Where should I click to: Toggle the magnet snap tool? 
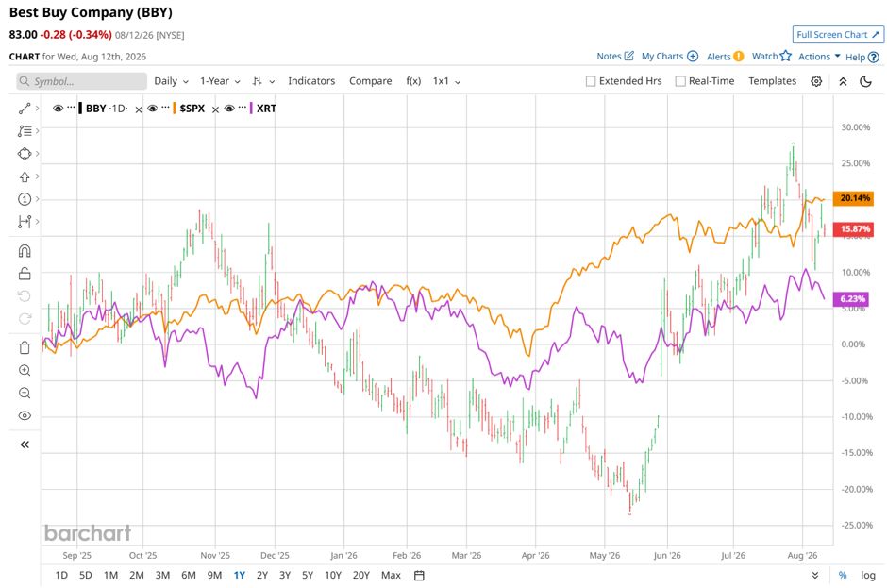pos(25,251)
